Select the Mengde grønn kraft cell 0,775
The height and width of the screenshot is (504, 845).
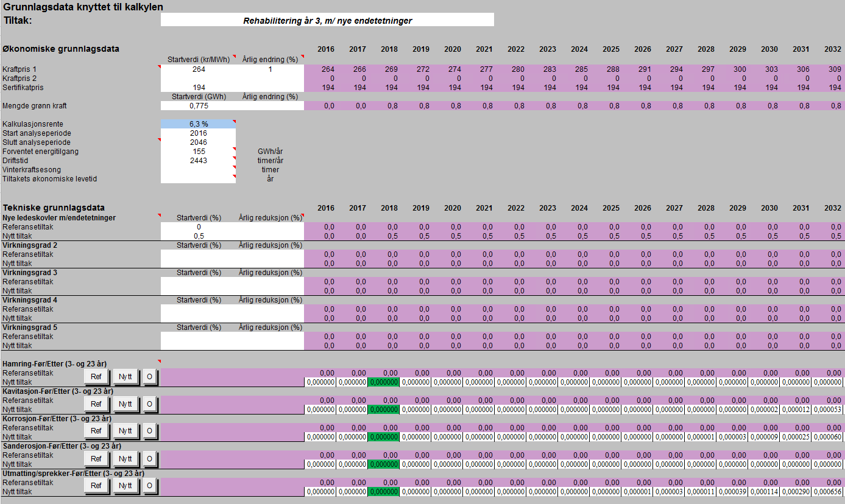pos(198,106)
